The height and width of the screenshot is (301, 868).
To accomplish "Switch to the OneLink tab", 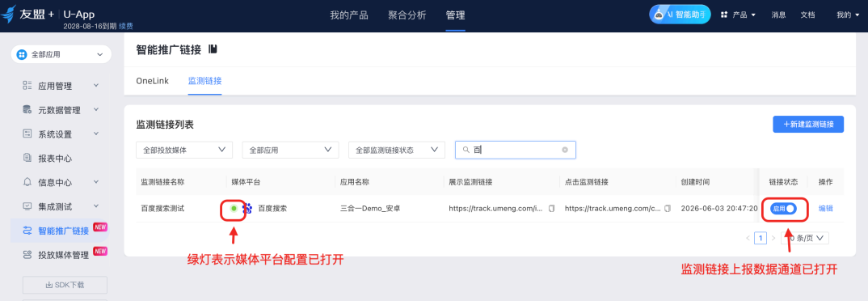I will click(152, 80).
